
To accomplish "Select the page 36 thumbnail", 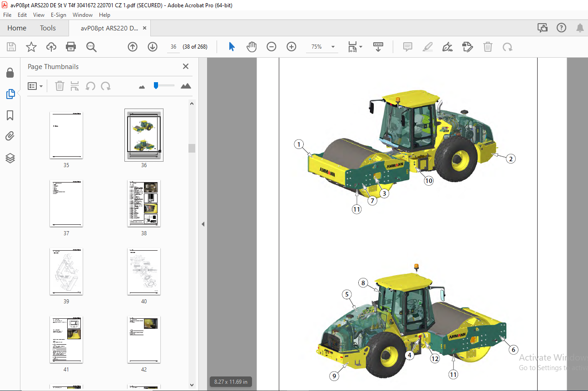I will 144,135.
